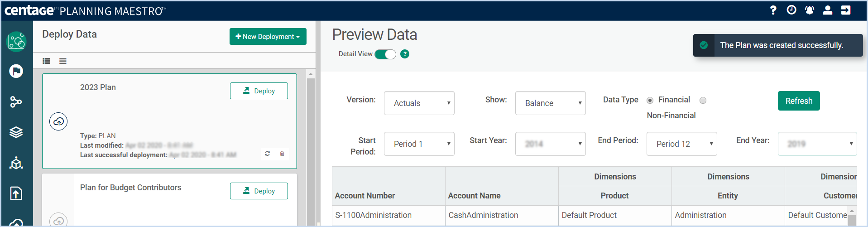868x227 pixels.
Task: Switch to compact list view icon
Action: tap(63, 61)
